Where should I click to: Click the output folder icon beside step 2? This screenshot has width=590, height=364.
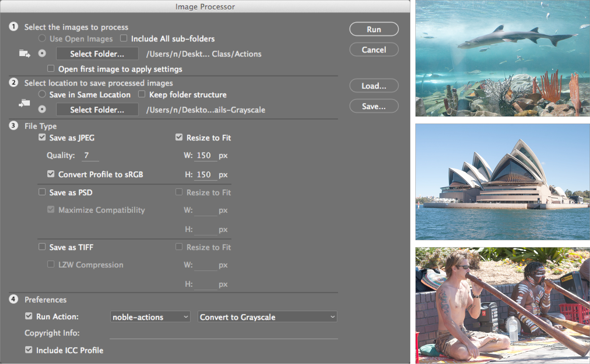tap(24, 103)
